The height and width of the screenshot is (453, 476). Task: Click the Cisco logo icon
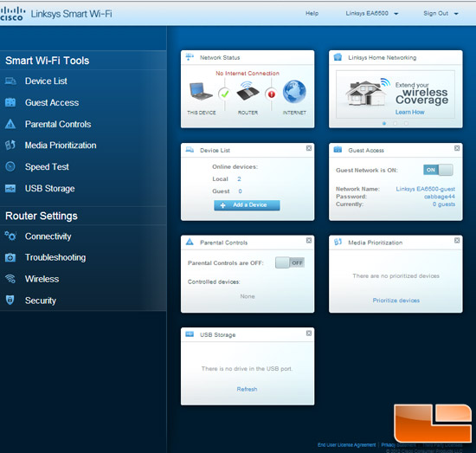[x=12, y=14]
